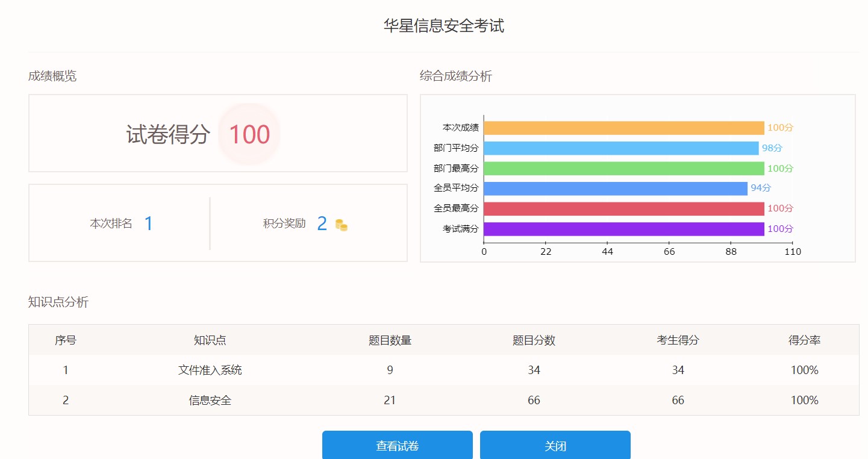Image resolution: width=868 pixels, height=459 pixels.
Task: Click the 华星信息安全考试 page title
Action: click(443, 26)
